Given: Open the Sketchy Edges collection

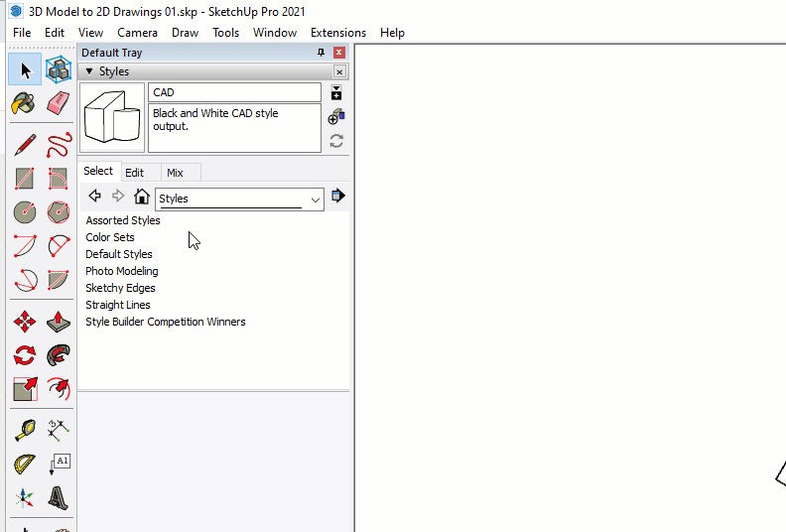Looking at the screenshot, I should (x=120, y=288).
